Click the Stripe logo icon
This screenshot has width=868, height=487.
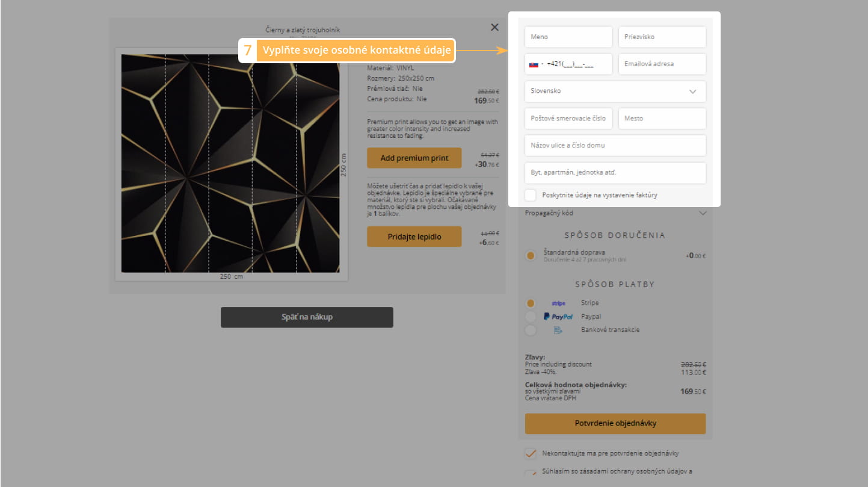pyautogui.click(x=558, y=303)
